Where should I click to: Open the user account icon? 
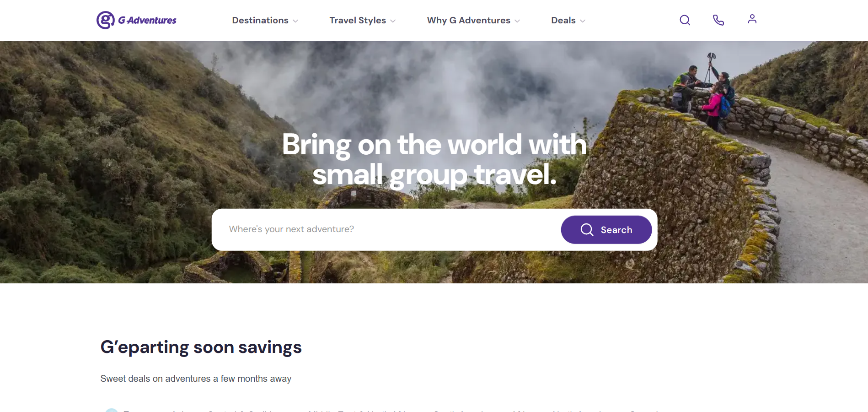coord(752,19)
